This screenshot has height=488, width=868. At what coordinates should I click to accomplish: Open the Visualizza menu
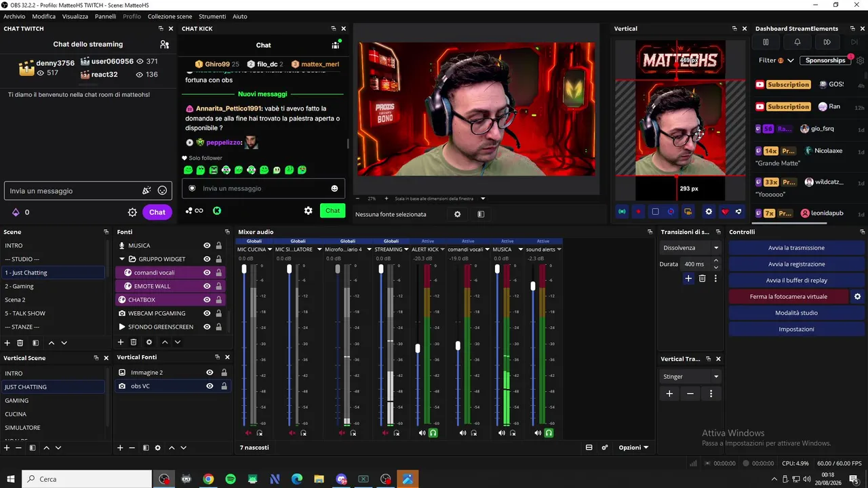[x=75, y=16]
